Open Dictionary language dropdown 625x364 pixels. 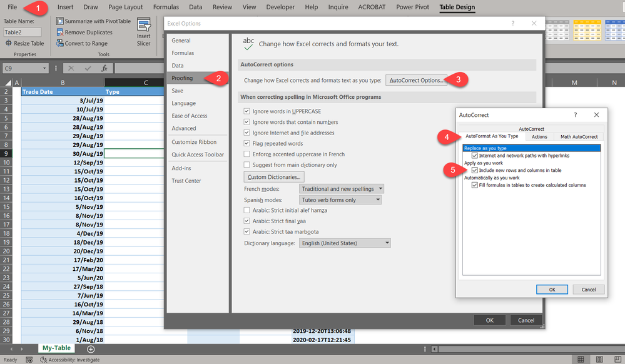point(345,243)
